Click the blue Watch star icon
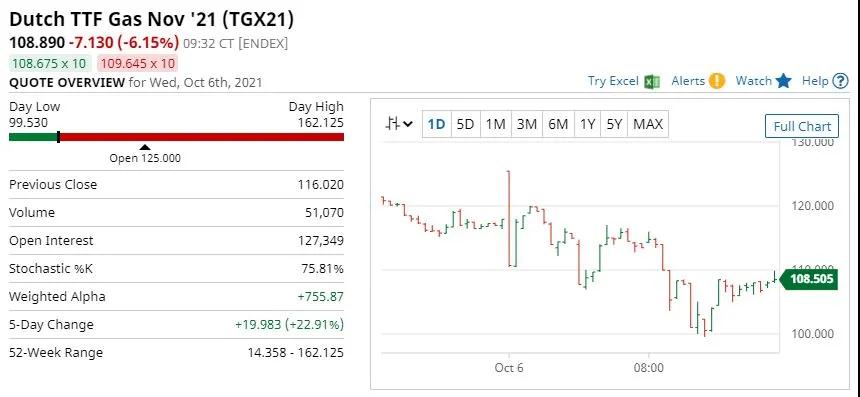 pyautogui.click(x=784, y=81)
